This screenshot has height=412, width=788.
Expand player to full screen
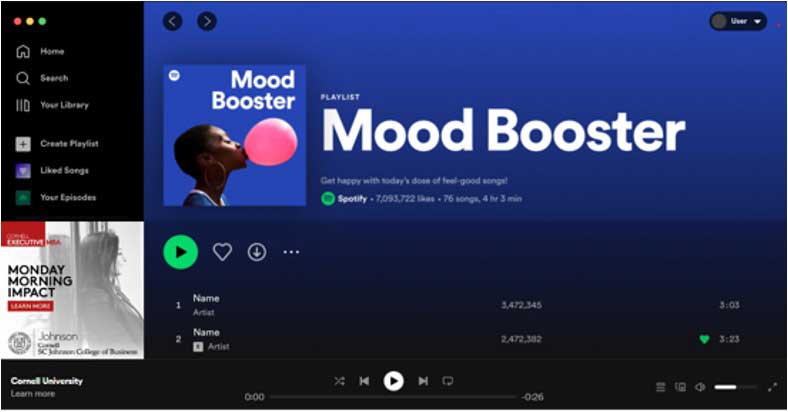(x=773, y=387)
